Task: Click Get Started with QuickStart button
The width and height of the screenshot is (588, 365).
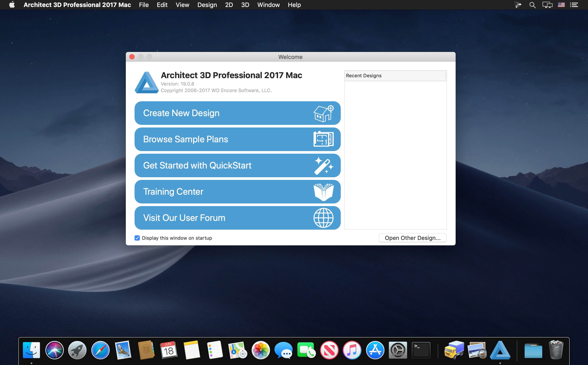Action: (x=237, y=166)
